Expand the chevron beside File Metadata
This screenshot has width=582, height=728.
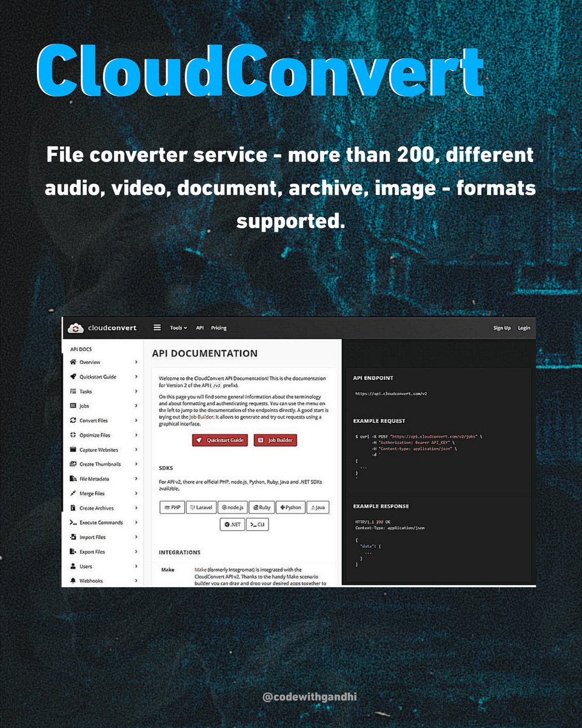pyautogui.click(x=136, y=479)
